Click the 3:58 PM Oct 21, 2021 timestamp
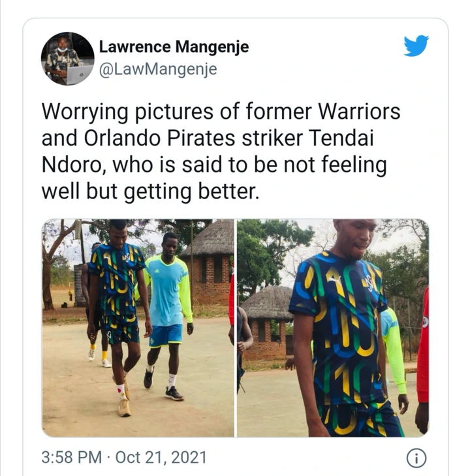The width and height of the screenshot is (470, 476). click(124, 458)
